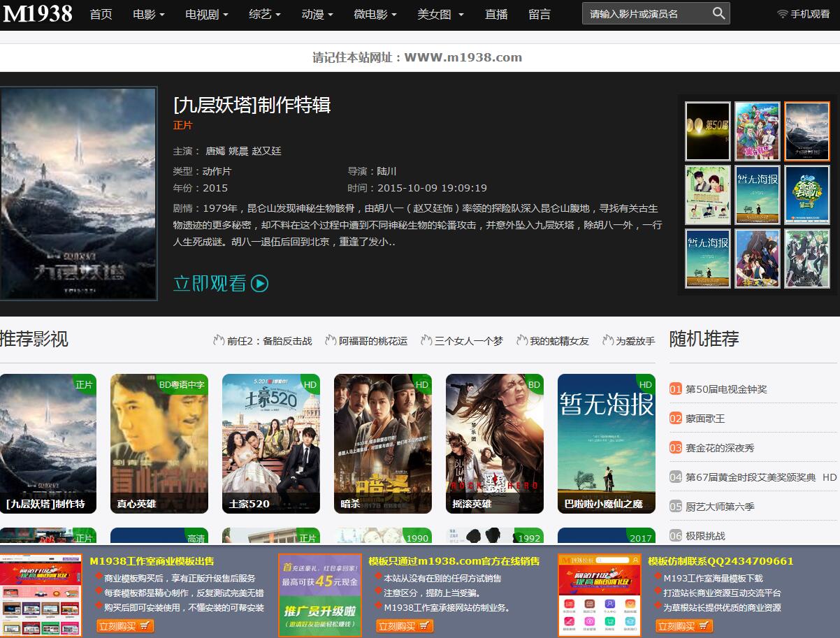Click the 三个女人一个梦 hot link
The height and width of the screenshot is (638, 840).
[x=468, y=341]
